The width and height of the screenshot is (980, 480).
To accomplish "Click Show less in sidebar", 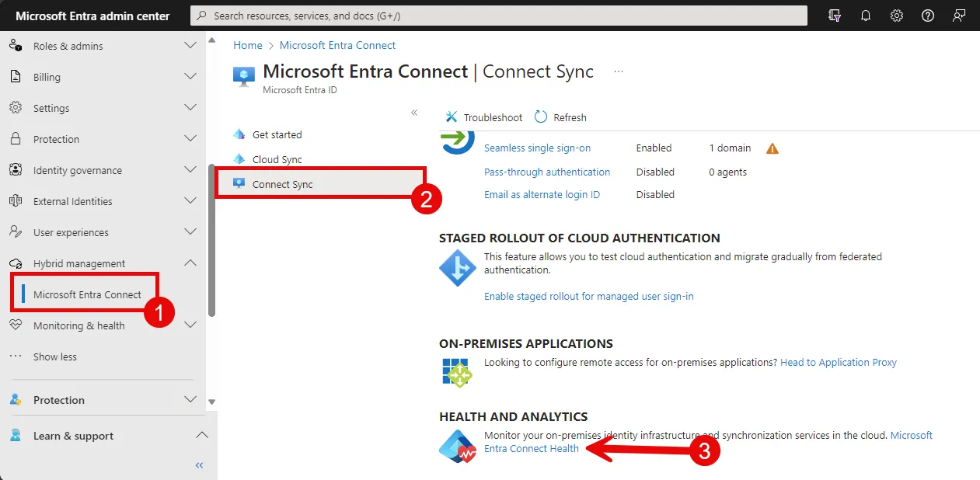I will click(x=55, y=357).
